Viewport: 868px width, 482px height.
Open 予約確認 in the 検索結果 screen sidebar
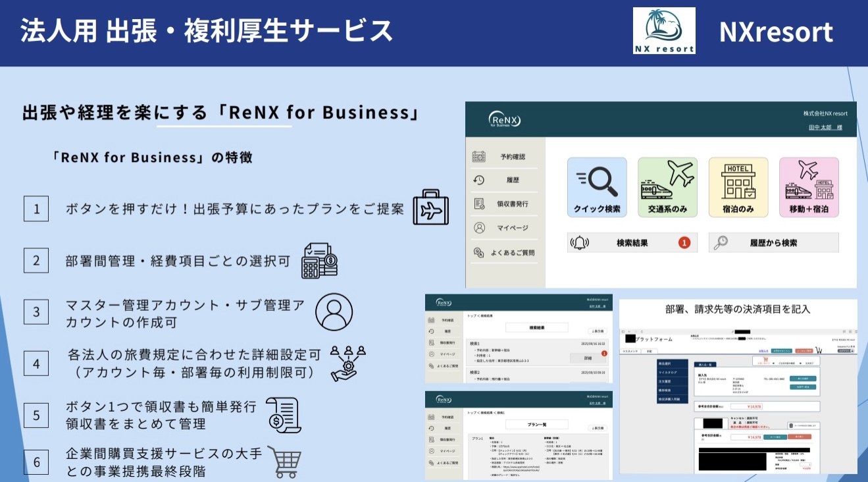point(442,321)
